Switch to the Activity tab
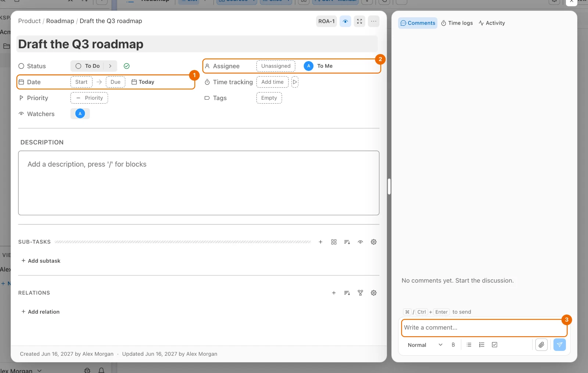 pos(492,23)
